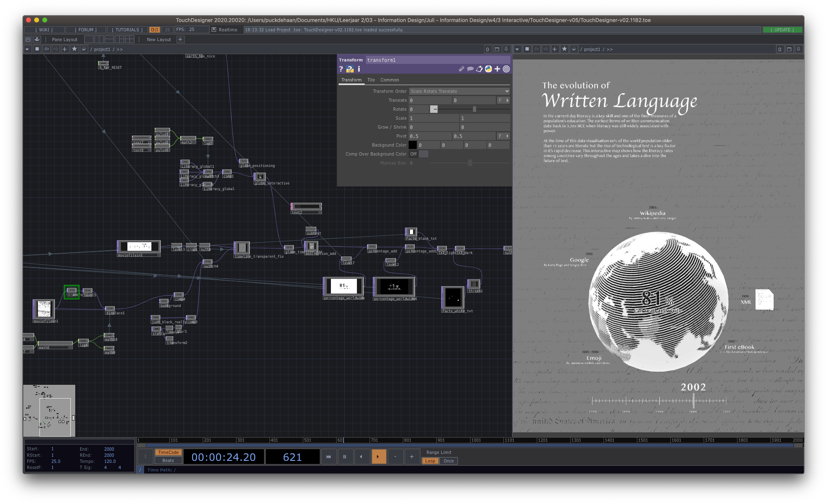Open Python help icon in parameter panel
Screen dimensions: 827x504
coord(350,69)
